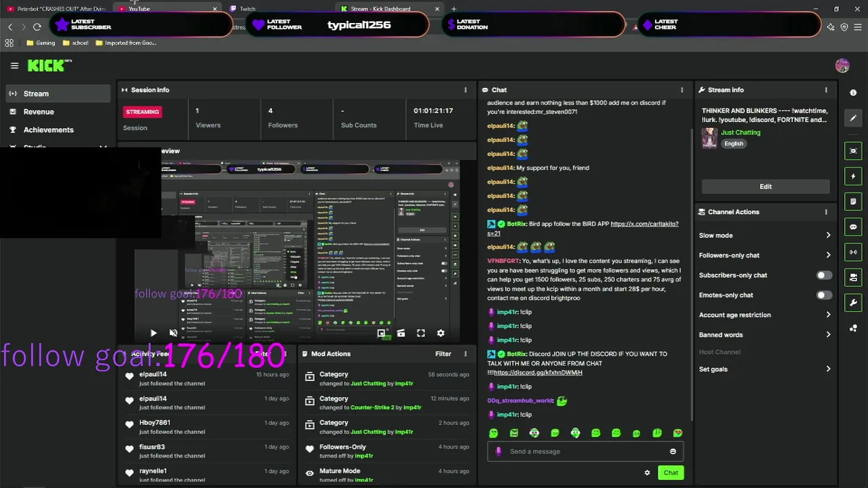Screen dimensions: 868x488
Task: Toggle the mod actions document sidebar icon
Action: (x=853, y=201)
